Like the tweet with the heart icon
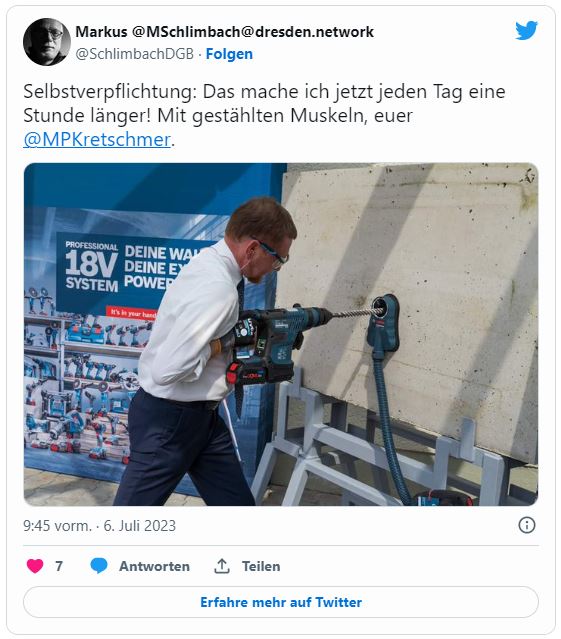The width and height of the screenshot is (561, 639). tap(35, 566)
